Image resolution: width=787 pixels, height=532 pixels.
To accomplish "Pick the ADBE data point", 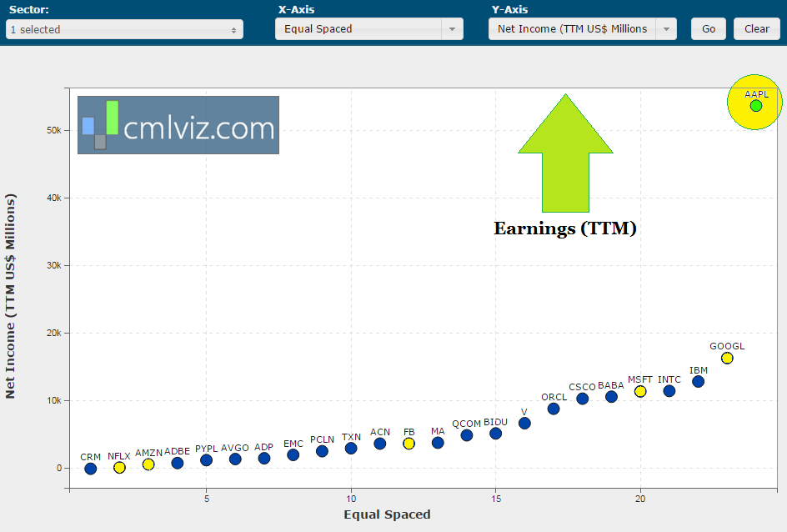I will pyautogui.click(x=178, y=464).
